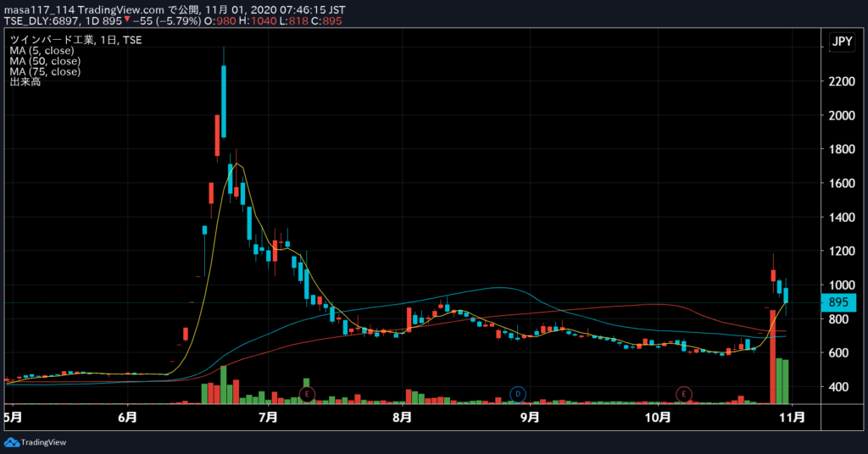Click the 11月 date axis label
This screenshot has height=454, width=868.
[x=793, y=417]
